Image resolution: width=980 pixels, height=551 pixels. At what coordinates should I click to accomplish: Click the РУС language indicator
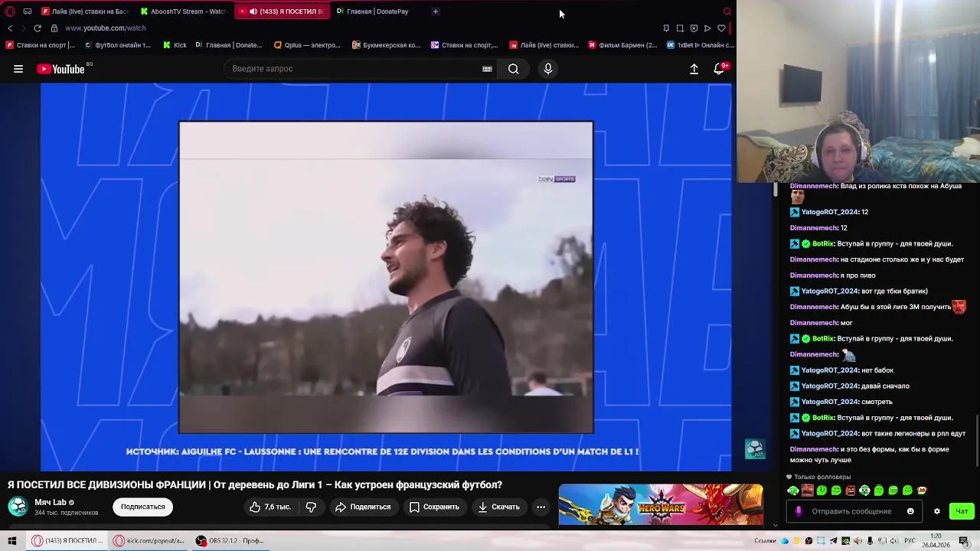coord(910,541)
